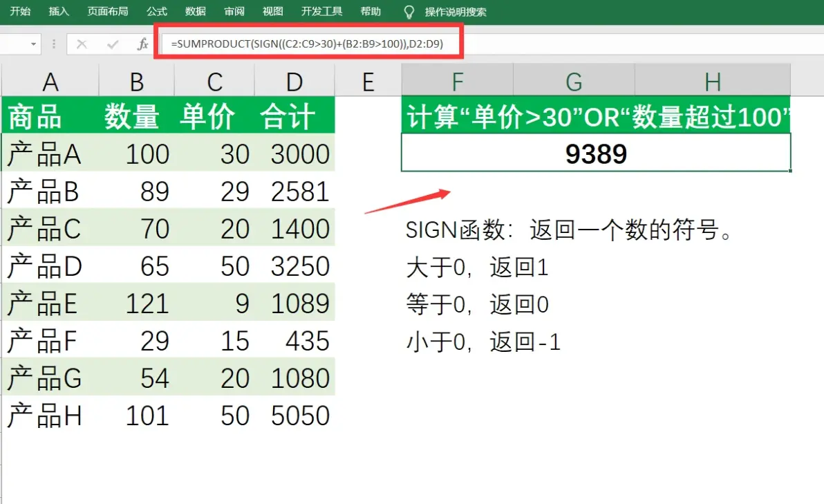Select the 产品E cell
Image resolution: width=824 pixels, height=504 pixels.
50,302
